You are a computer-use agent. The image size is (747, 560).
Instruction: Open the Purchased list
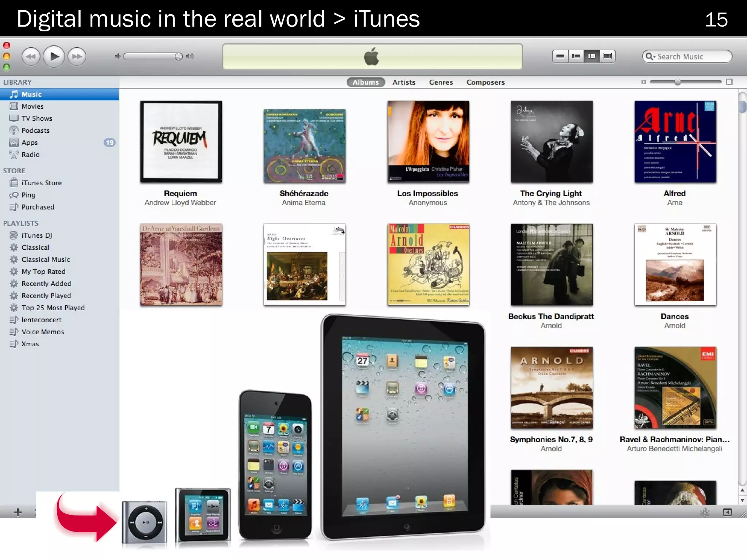pos(59,207)
